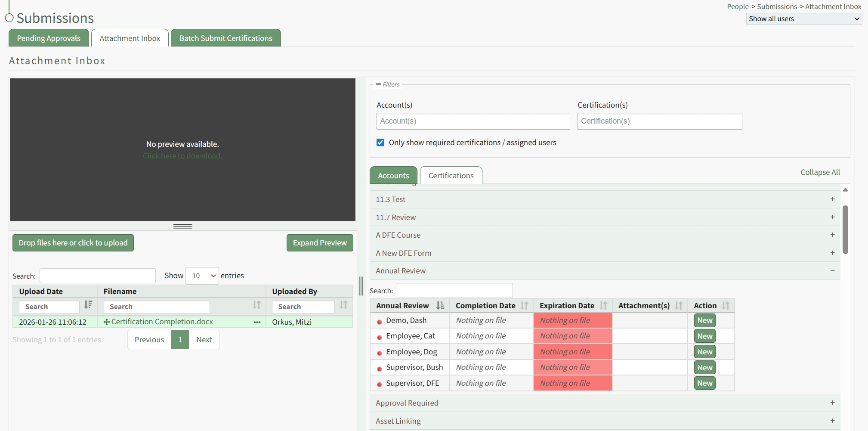Expand the 11.7 Review section
The image size is (868, 431).
point(832,217)
